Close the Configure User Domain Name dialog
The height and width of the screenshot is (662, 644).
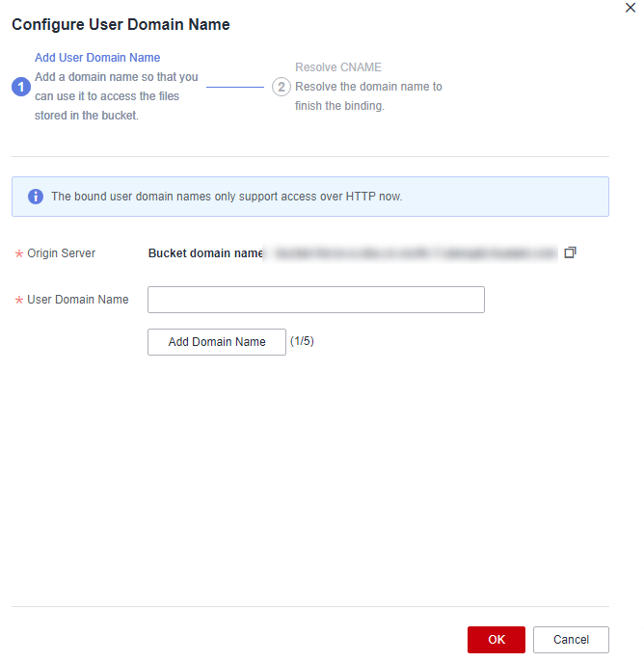[631, 8]
